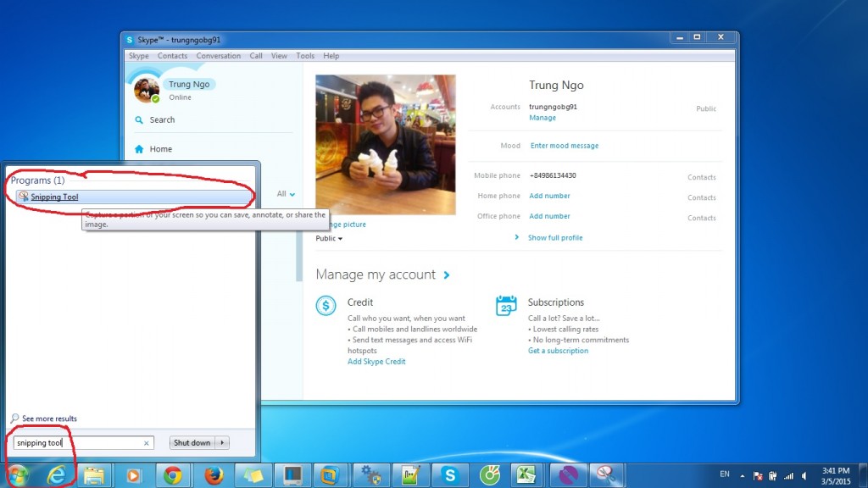The height and width of the screenshot is (488, 868).
Task: Click the volume speaker tray icon
Action: point(804,476)
